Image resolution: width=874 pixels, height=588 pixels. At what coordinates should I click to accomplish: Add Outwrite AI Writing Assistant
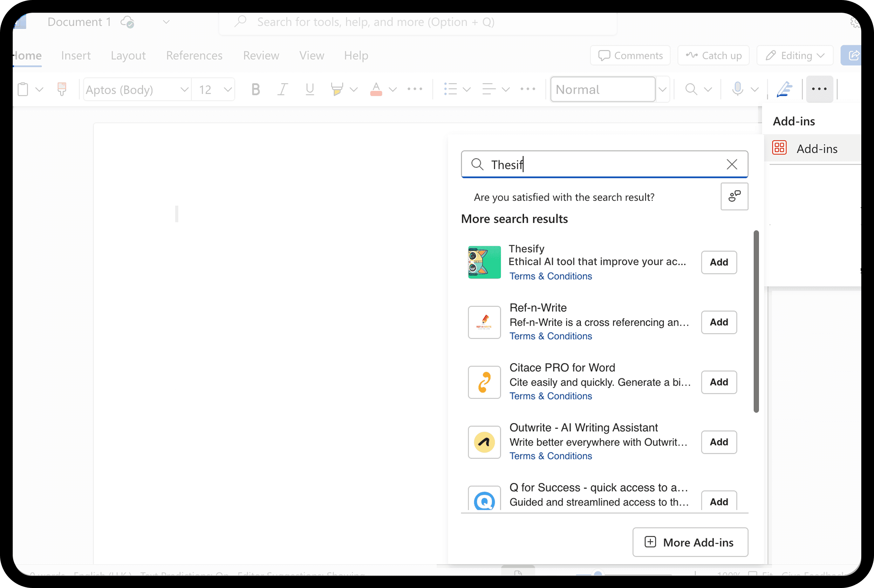(719, 442)
